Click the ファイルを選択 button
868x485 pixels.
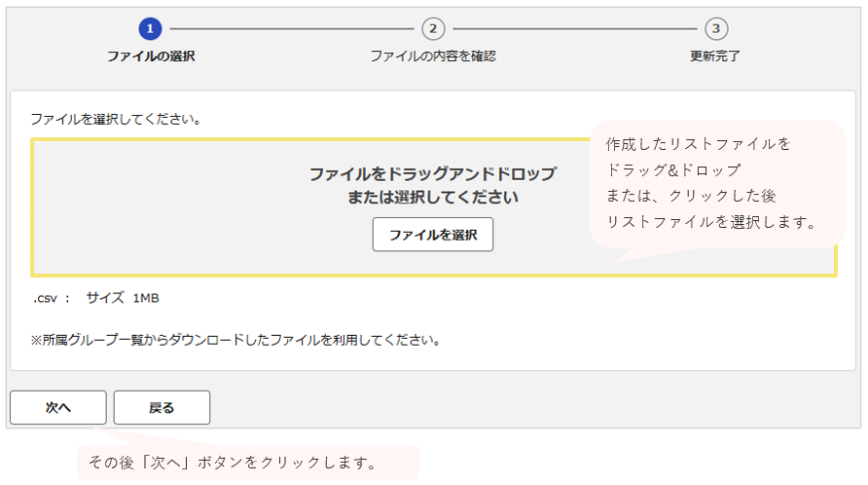tap(433, 235)
